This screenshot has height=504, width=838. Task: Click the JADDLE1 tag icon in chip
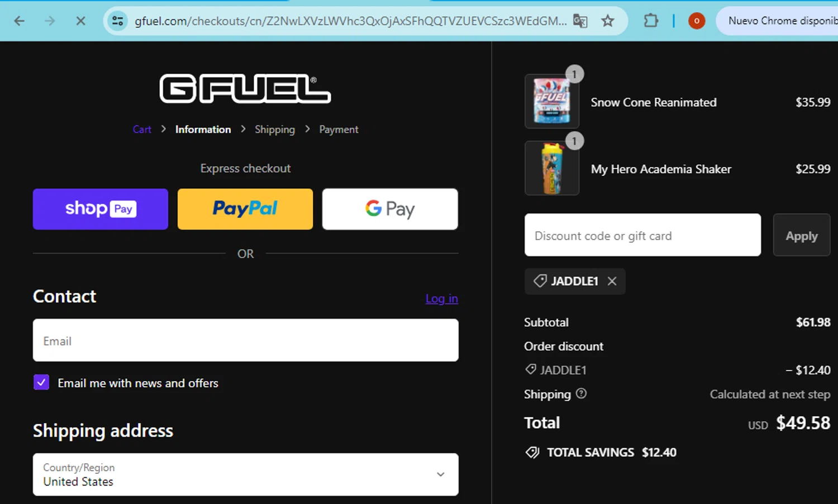coord(540,281)
